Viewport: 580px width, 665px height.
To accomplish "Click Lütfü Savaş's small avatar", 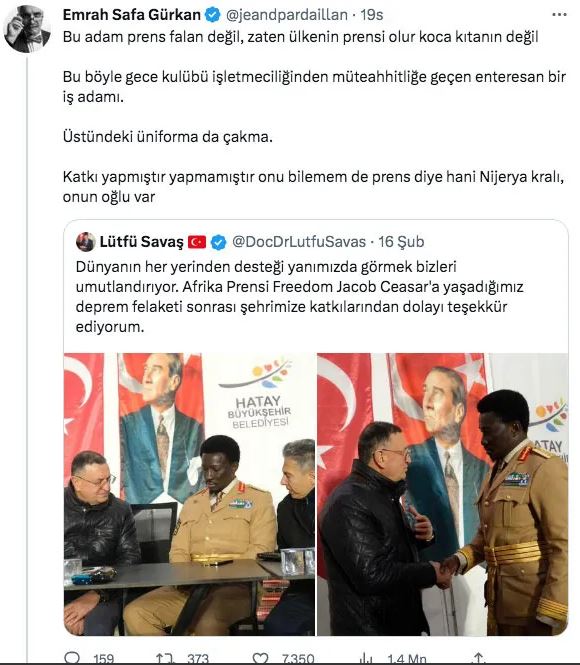I will 85,242.
